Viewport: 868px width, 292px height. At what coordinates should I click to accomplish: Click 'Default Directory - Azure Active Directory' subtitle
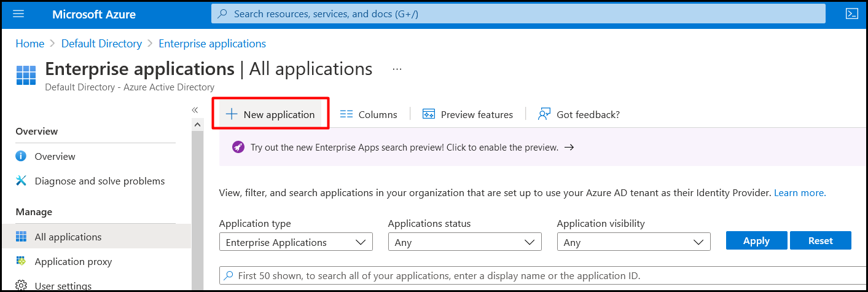pos(130,87)
